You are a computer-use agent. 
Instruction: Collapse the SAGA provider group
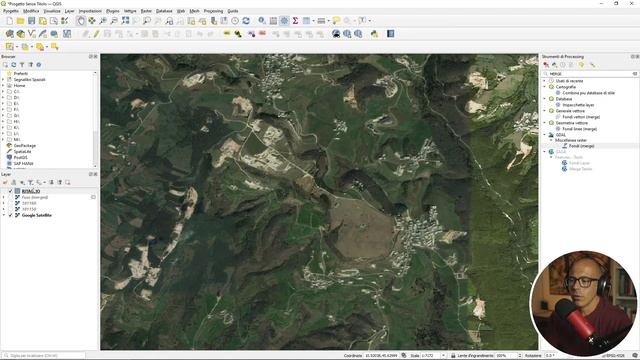pyautogui.click(x=544, y=152)
